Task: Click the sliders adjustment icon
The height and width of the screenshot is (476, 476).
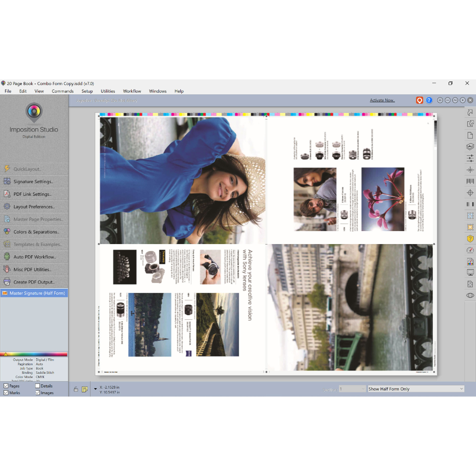Action: pos(470,159)
